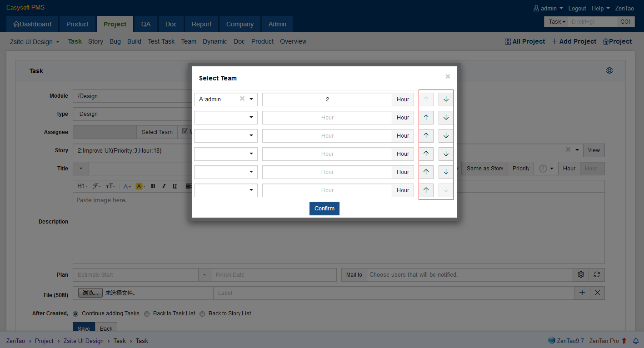Select Continue adding Tasks radio option

click(x=75, y=313)
